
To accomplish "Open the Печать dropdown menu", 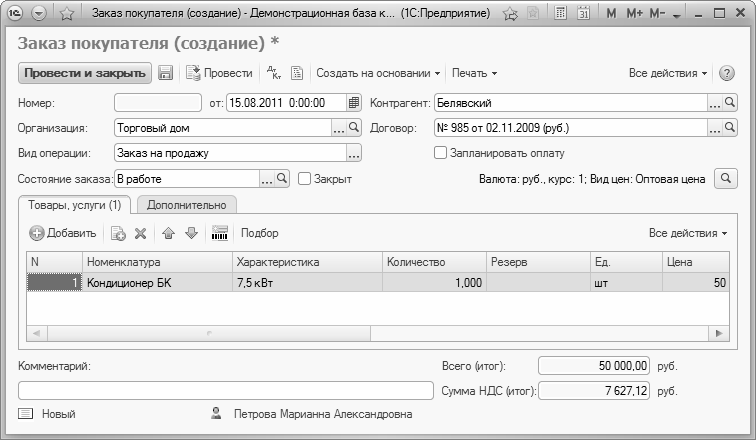I will tap(474, 73).
